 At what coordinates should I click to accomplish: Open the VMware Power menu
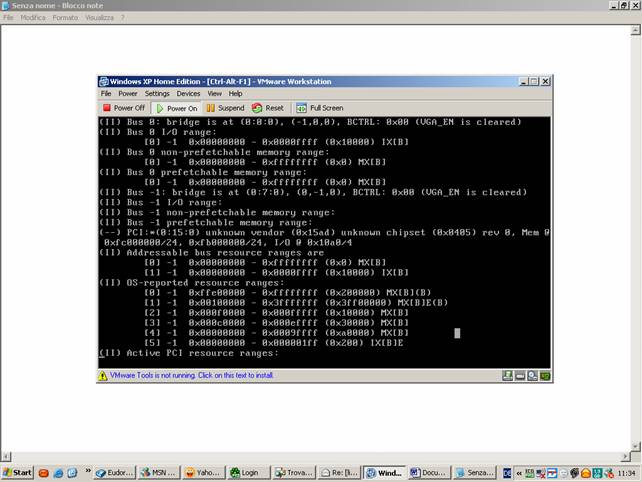pyautogui.click(x=128, y=93)
